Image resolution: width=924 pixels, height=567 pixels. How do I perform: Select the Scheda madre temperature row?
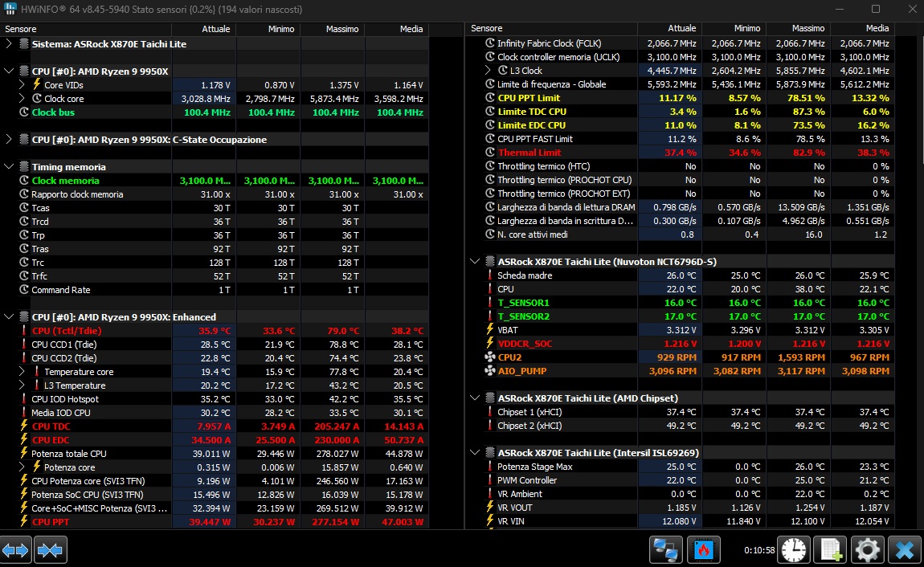680,275
